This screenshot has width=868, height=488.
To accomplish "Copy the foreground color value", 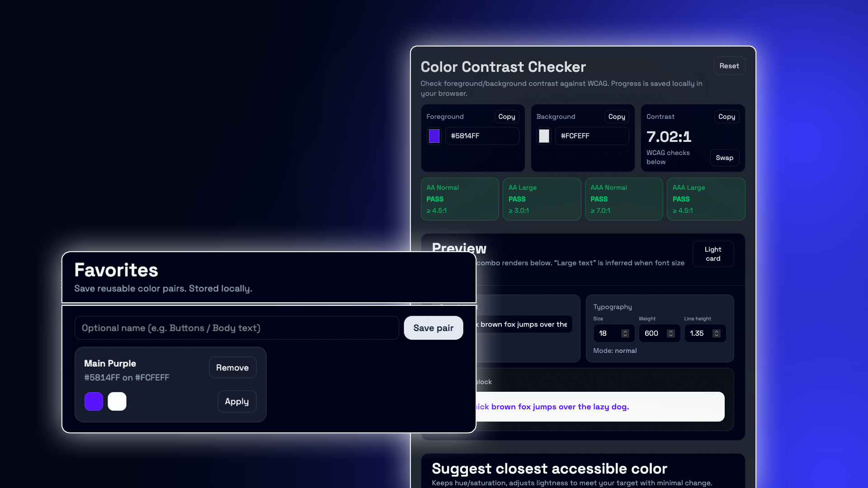I will (506, 117).
